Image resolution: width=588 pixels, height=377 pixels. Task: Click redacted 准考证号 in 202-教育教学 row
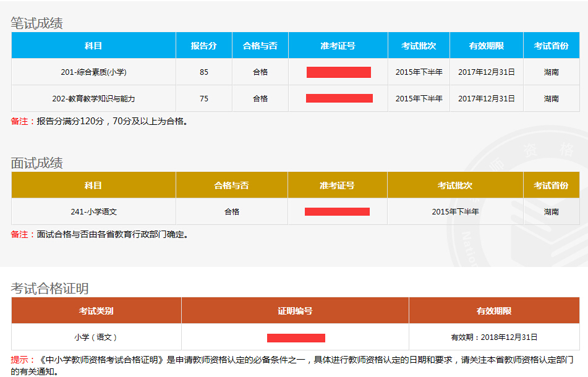pos(339,98)
